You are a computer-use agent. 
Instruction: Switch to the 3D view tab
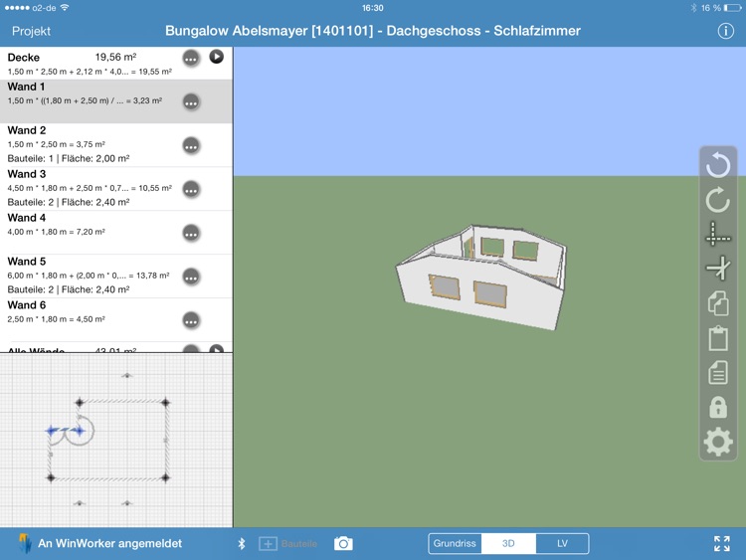(x=508, y=543)
